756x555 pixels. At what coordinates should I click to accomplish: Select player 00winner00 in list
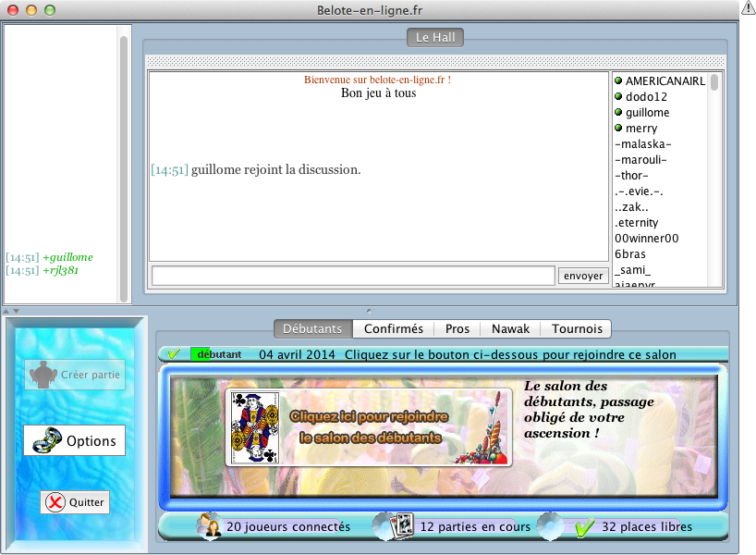tap(647, 239)
